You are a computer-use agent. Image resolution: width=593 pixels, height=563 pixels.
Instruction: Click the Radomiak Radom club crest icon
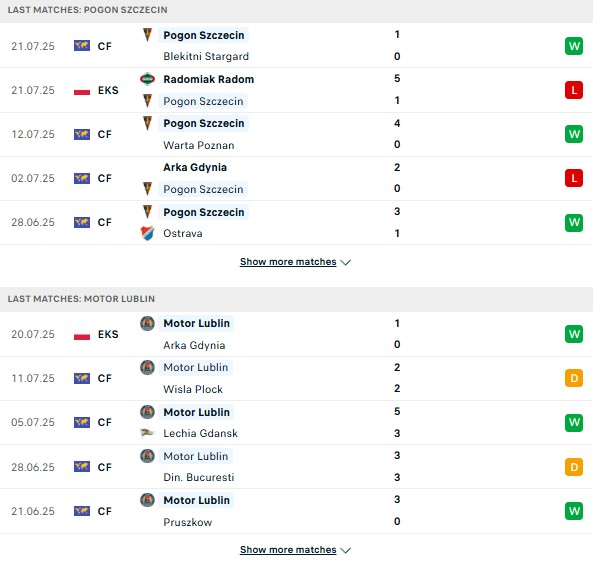click(147, 79)
